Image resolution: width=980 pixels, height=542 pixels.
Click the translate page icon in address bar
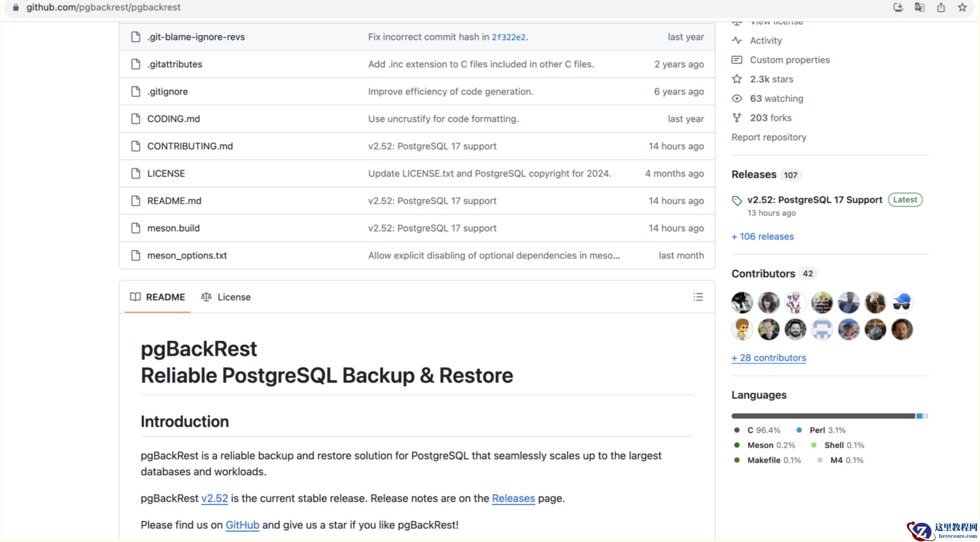tap(919, 8)
